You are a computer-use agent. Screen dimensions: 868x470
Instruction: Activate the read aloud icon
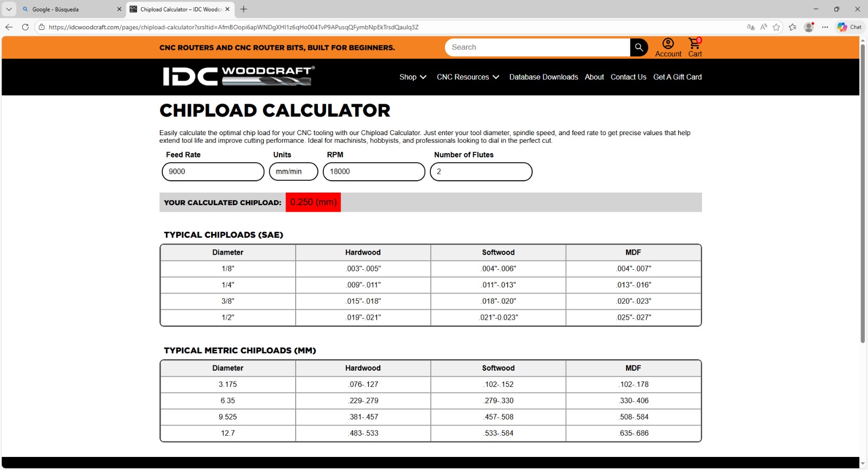(764, 27)
